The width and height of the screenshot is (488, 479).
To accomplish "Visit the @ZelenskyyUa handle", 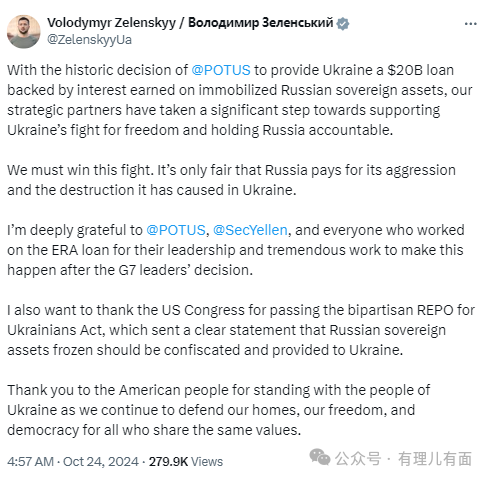I will (x=89, y=40).
